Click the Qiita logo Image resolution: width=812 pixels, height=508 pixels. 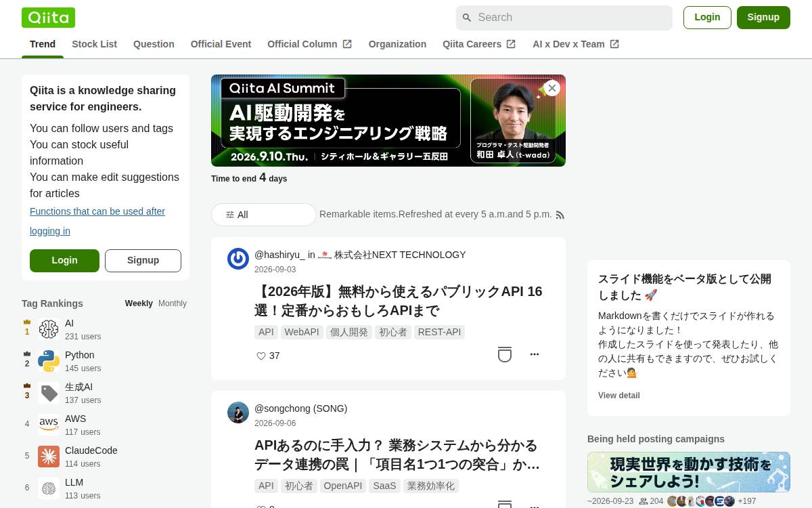coord(48,18)
